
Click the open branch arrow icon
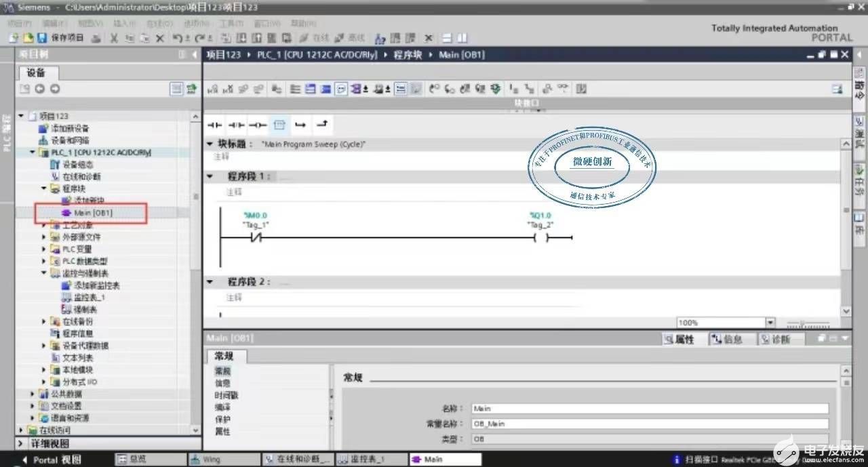coord(300,125)
